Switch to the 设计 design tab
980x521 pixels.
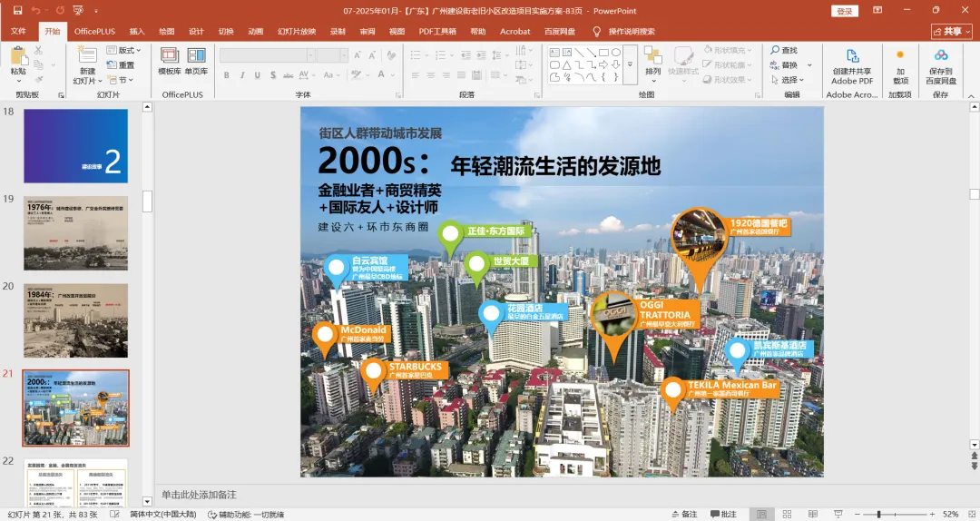click(x=196, y=31)
